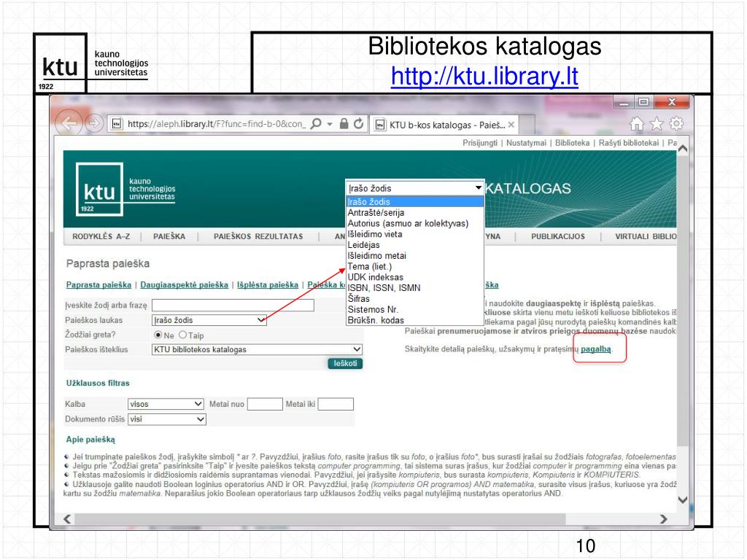Collapse the enlarged Įrašo žodis dropdown header
This screenshot has width=747, height=560.
pos(415,188)
